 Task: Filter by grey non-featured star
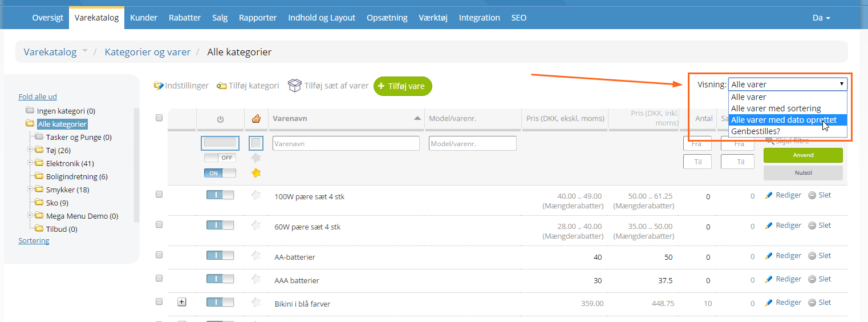coord(256,158)
